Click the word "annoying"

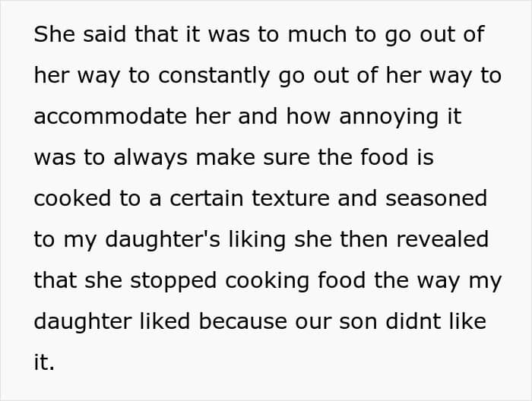click(x=397, y=118)
